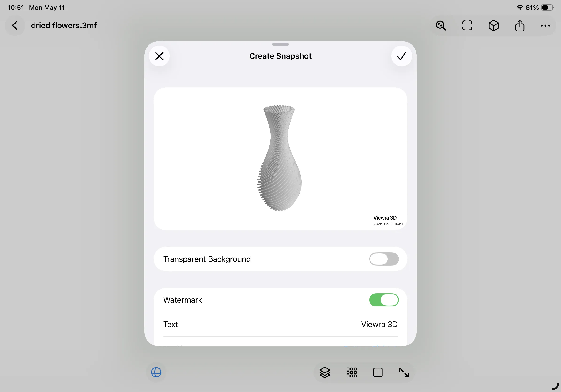Confirm snapshot with the checkmark button
This screenshot has width=561, height=392.
401,56
